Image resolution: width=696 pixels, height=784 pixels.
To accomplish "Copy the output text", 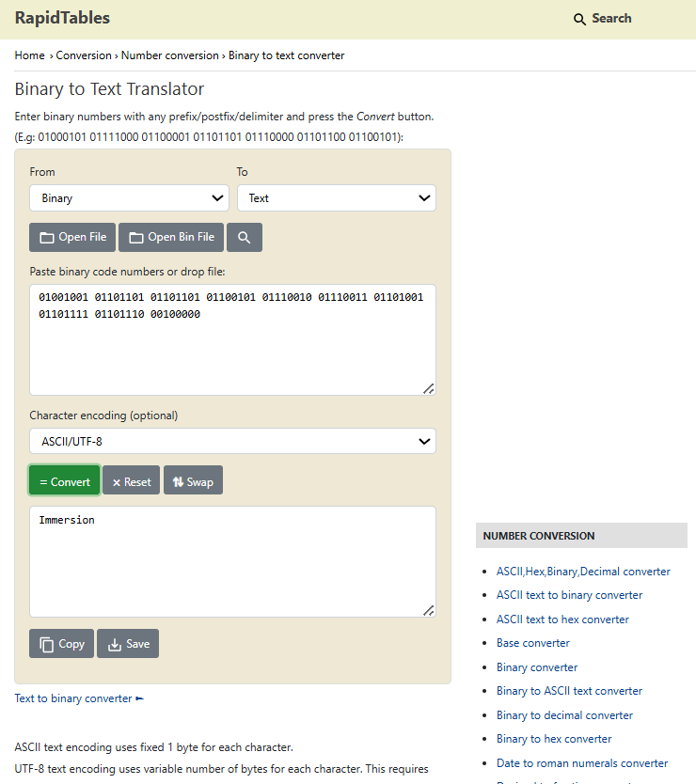I will click(61, 644).
